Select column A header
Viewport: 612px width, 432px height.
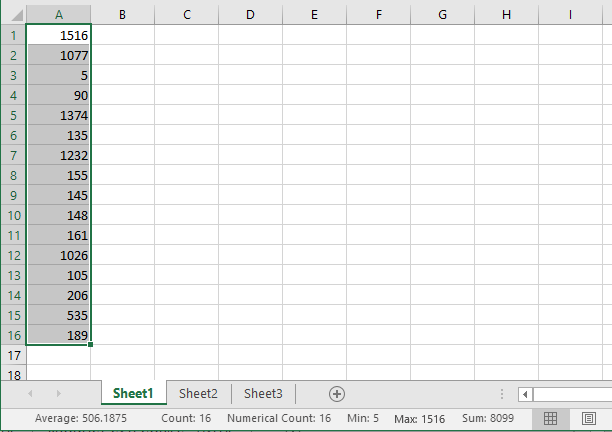pos(59,15)
